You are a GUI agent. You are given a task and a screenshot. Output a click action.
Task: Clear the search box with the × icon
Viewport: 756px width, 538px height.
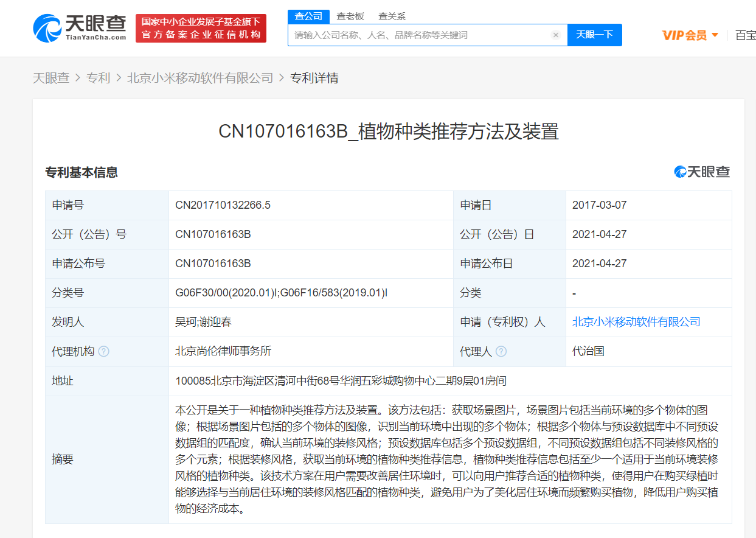[555, 35]
